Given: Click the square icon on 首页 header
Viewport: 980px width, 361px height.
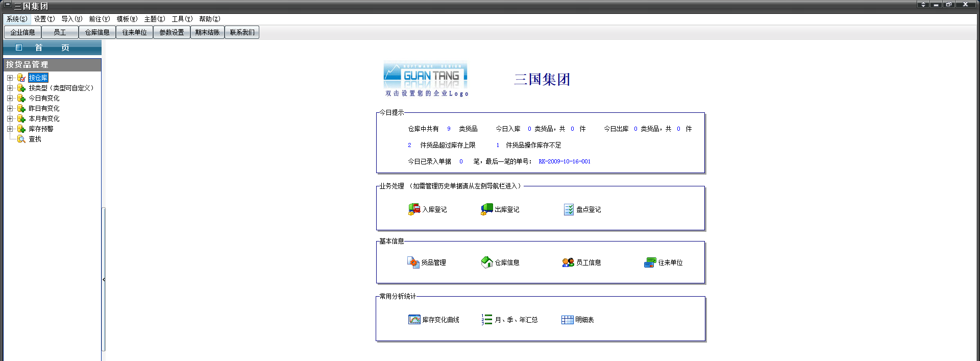Looking at the screenshot, I should 19,47.
